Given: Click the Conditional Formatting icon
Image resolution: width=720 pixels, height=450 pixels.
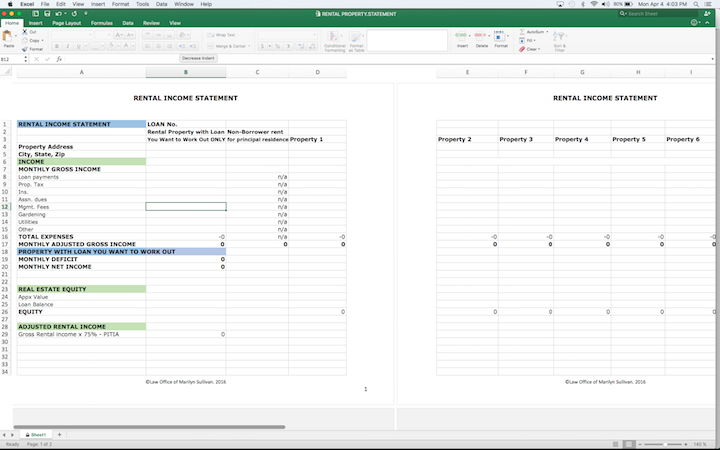Looking at the screenshot, I should (333, 38).
